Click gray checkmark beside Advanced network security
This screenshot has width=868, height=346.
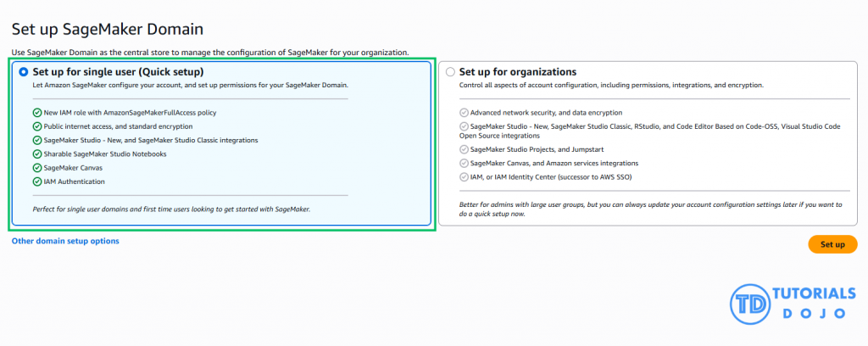[x=463, y=112]
